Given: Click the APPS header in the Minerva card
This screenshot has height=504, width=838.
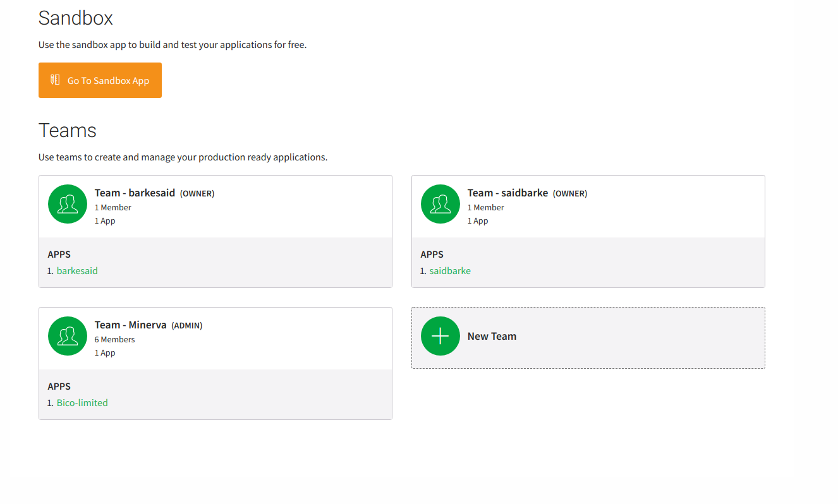Looking at the screenshot, I should (x=59, y=387).
